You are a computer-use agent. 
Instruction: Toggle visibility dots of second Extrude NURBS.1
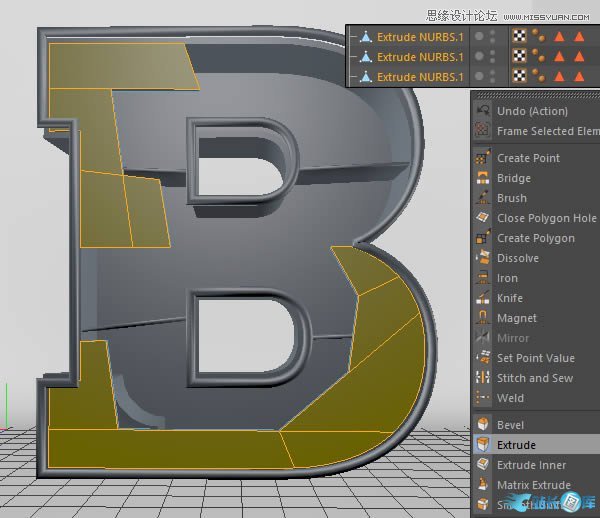tap(492, 57)
